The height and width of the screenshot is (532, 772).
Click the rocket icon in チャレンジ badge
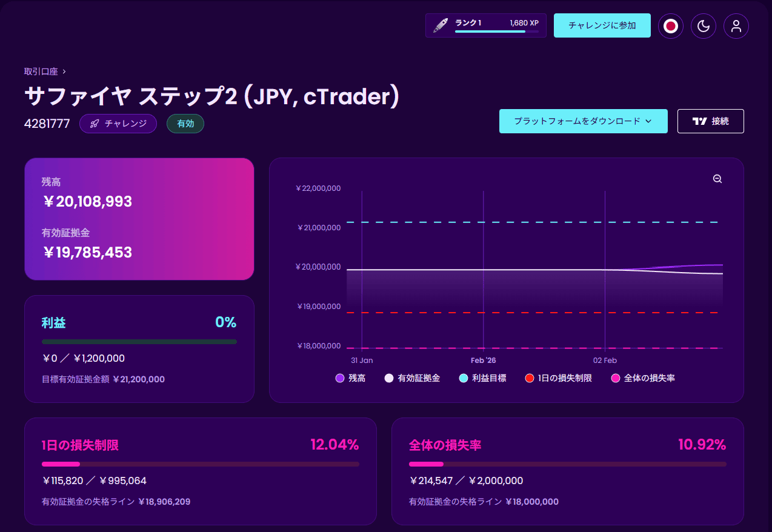pos(95,124)
